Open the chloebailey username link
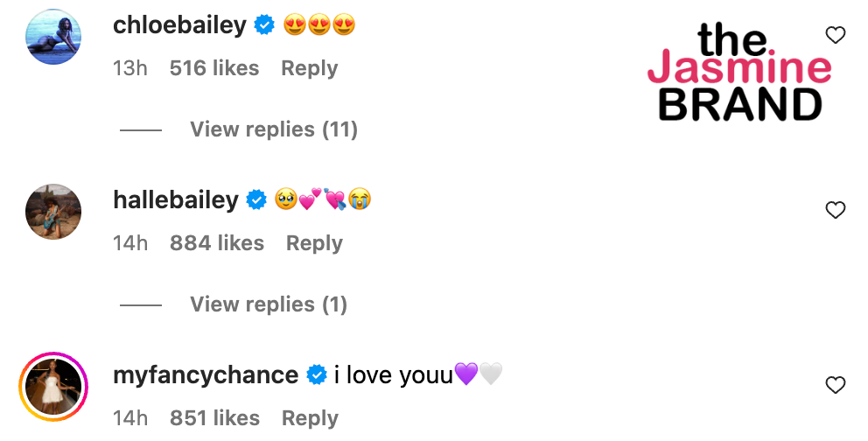 pos(179,25)
